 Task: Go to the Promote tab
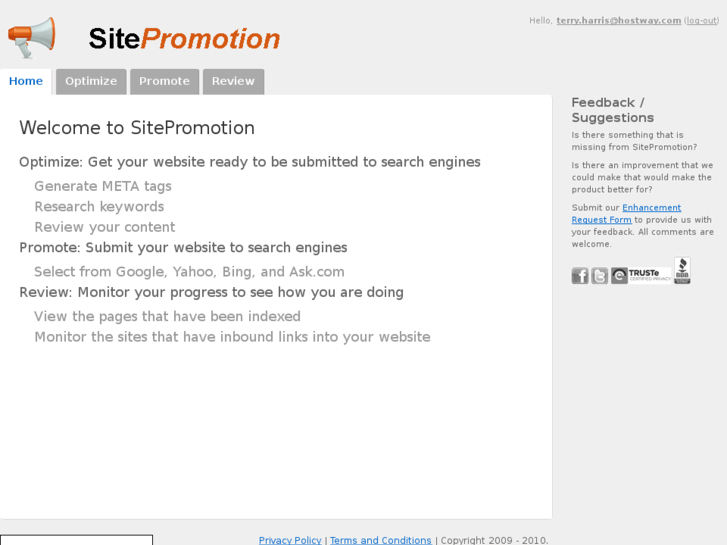(164, 82)
